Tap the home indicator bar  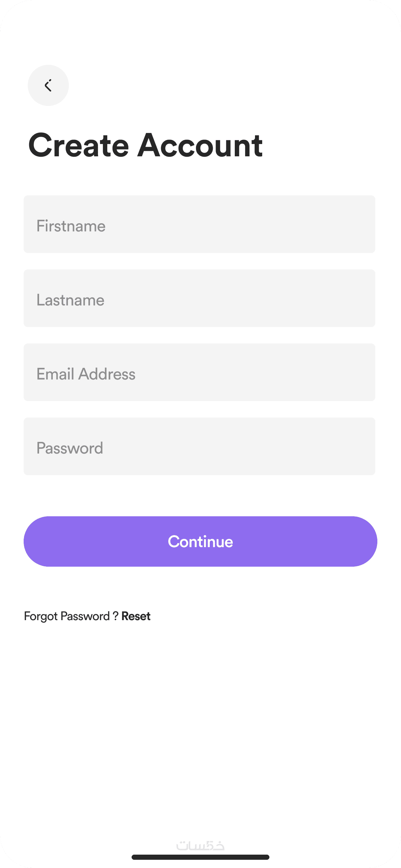[200, 857]
